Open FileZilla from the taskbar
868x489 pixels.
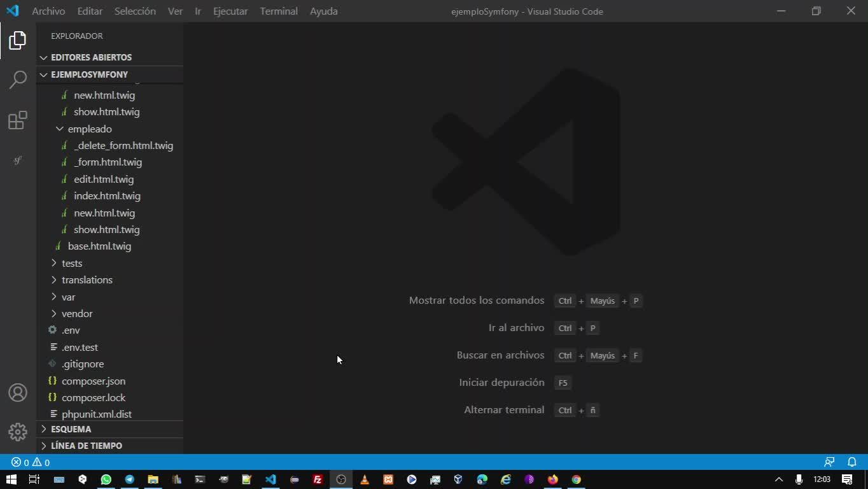(318, 479)
